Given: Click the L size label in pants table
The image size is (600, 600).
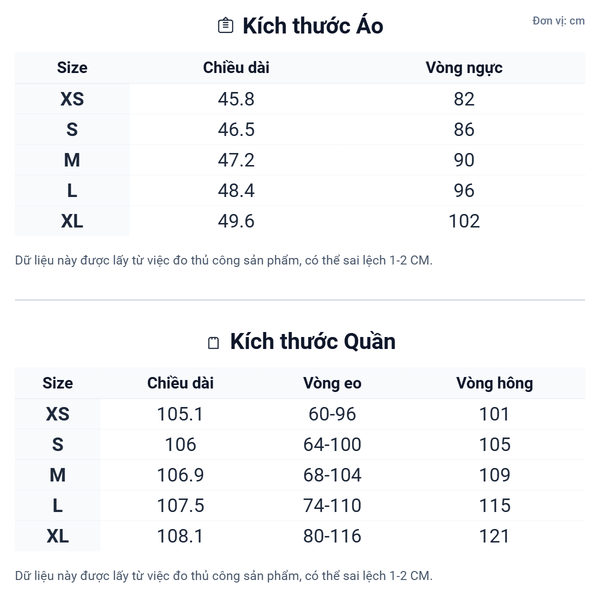Looking at the screenshot, I should 58,506.
